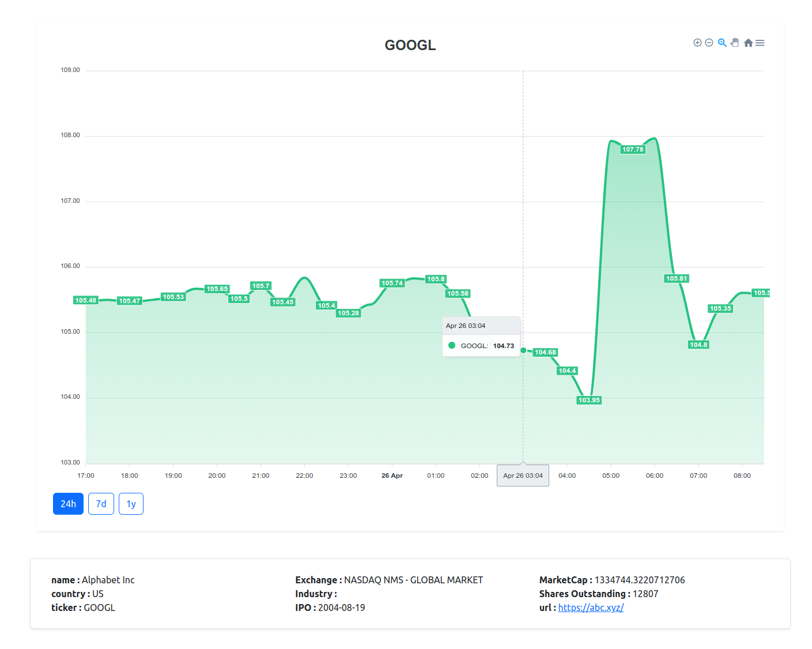
Task: Click the IPO date 2004-08-19
Action: (342, 608)
